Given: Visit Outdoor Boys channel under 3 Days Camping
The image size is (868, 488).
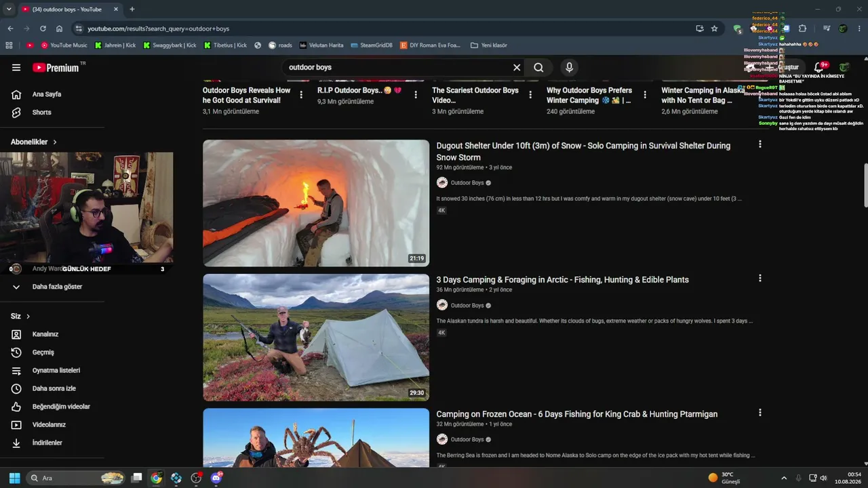Looking at the screenshot, I should 467,306.
